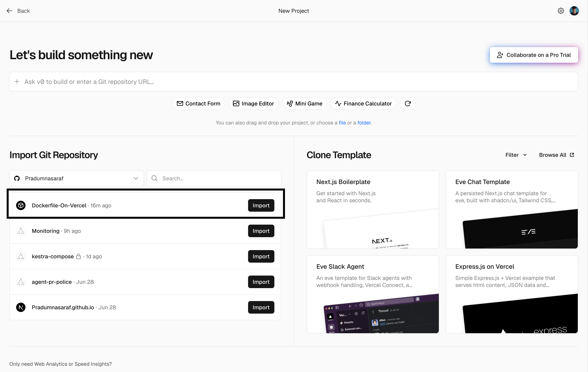The height and width of the screenshot is (372, 588).
Task: Click the plus icon in prompt box
Action: tap(17, 82)
